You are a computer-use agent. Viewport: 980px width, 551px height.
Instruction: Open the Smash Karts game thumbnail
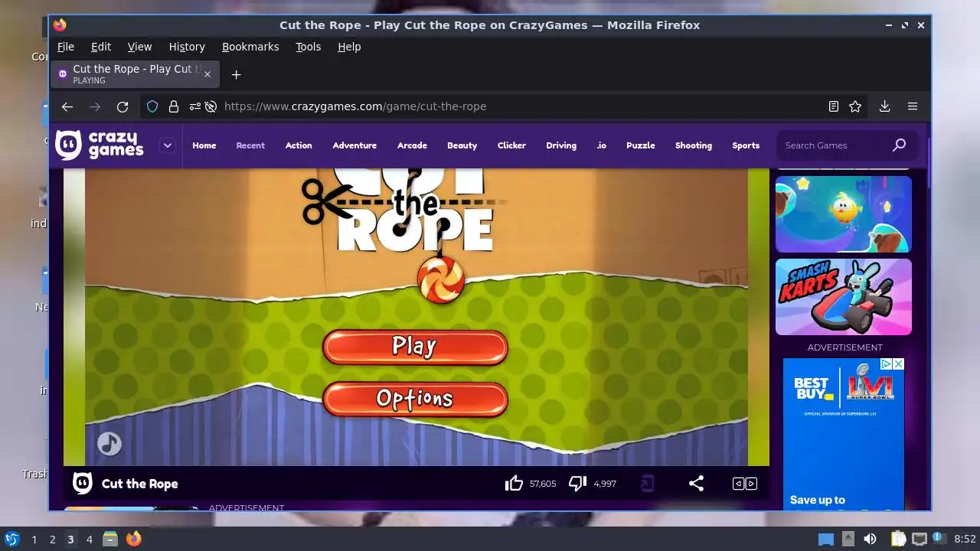click(x=844, y=297)
